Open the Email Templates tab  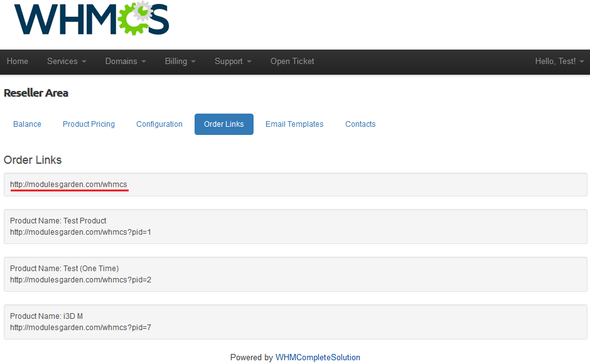[294, 124]
